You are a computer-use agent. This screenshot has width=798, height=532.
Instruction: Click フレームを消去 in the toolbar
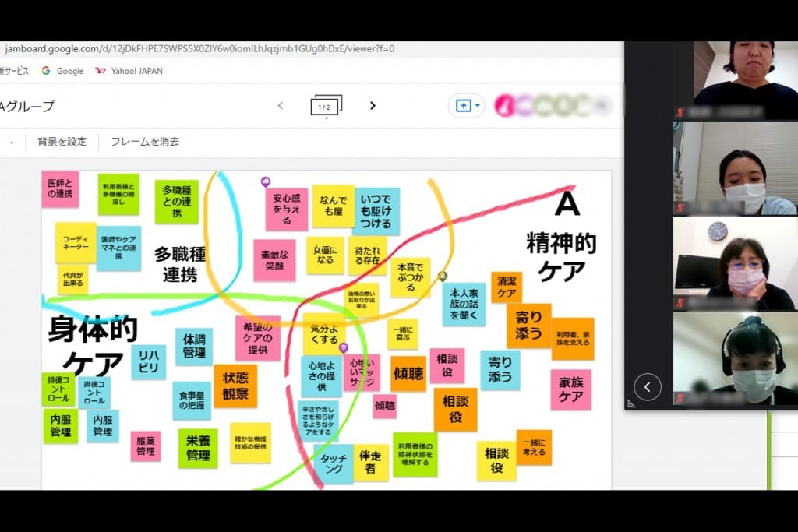pyautogui.click(x=145, y=142)
